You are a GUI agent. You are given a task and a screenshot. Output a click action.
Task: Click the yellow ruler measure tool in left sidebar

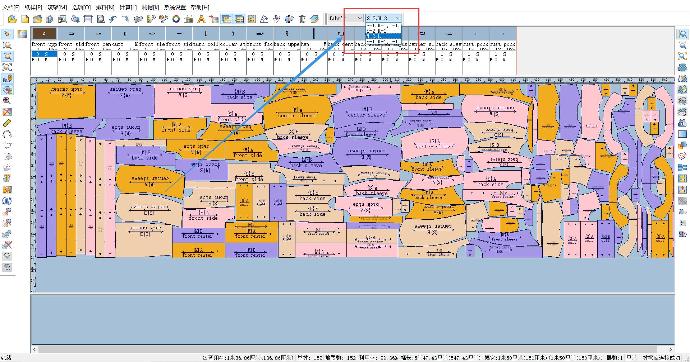(7, 124)
